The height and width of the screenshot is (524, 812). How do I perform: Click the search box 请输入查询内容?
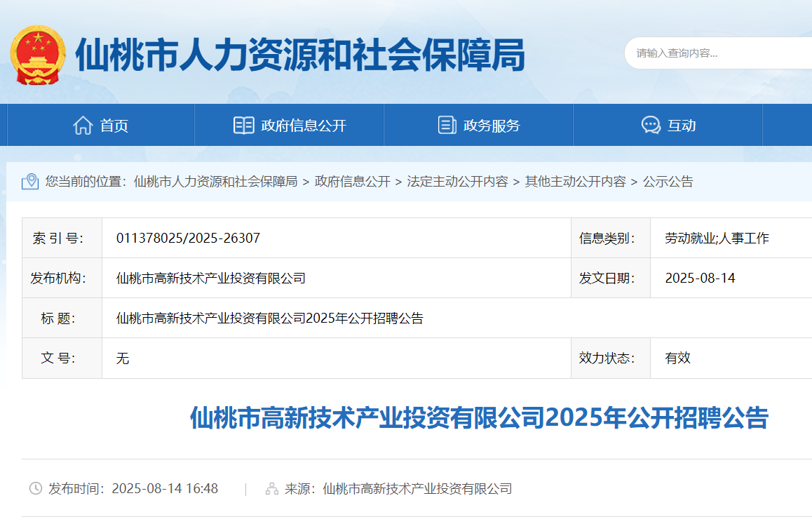tap(719, 53)
